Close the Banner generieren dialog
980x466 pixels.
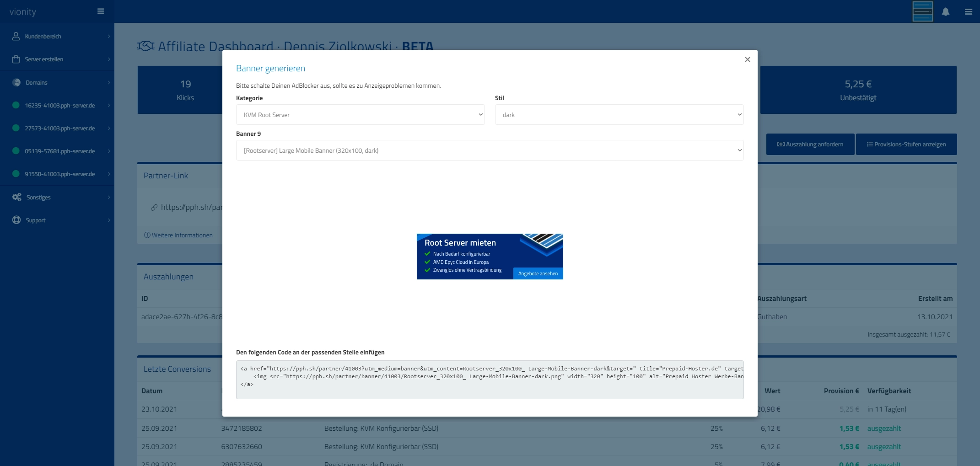[747, 59]
